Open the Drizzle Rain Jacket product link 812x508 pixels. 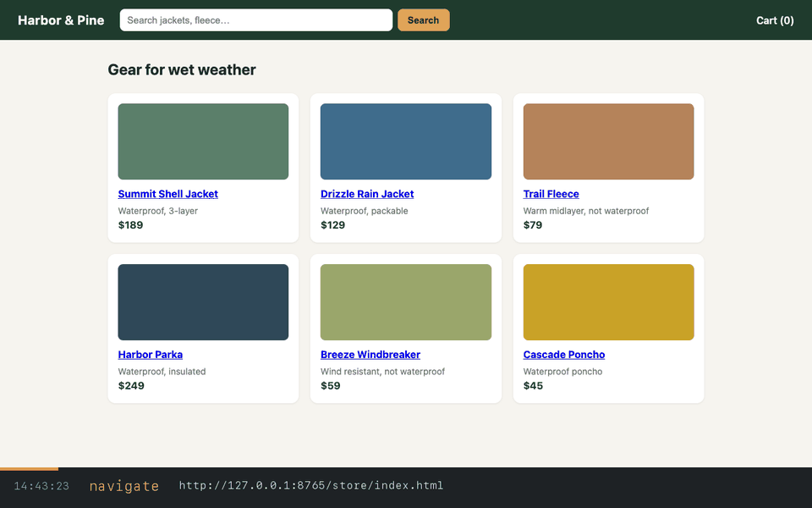tap(366, 194)
